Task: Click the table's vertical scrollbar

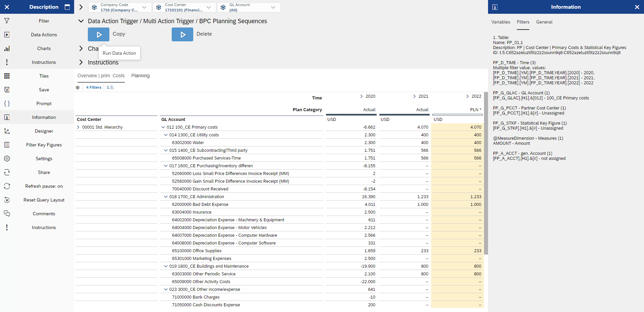Action: 486,173
